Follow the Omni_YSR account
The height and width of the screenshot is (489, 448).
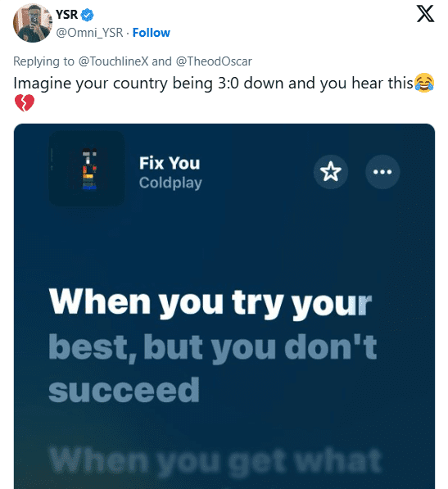click(x=152, y=33)
